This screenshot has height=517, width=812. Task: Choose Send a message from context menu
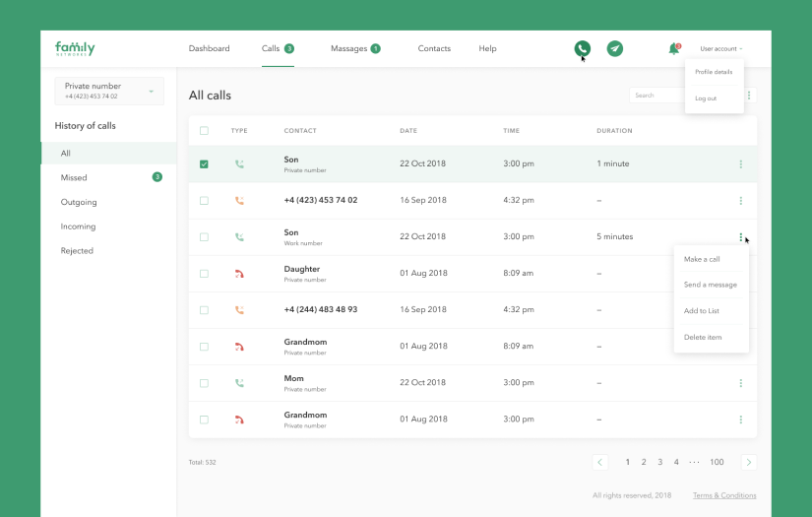[710, 285]
